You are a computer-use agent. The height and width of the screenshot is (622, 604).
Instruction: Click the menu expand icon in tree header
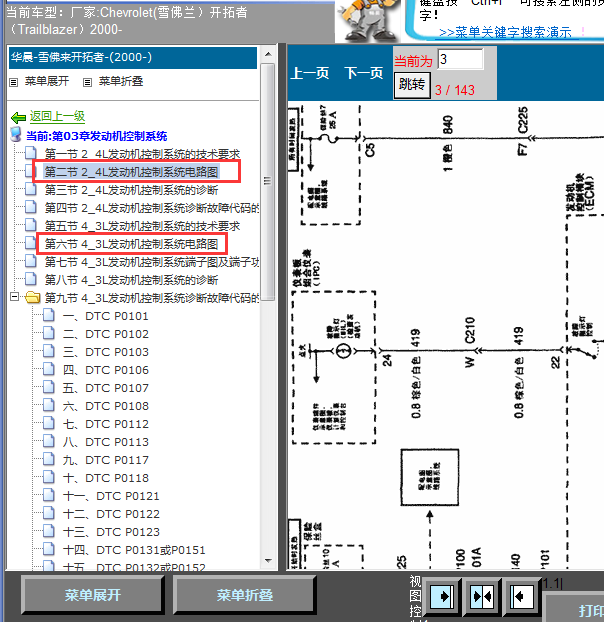(x=13, y=82)
